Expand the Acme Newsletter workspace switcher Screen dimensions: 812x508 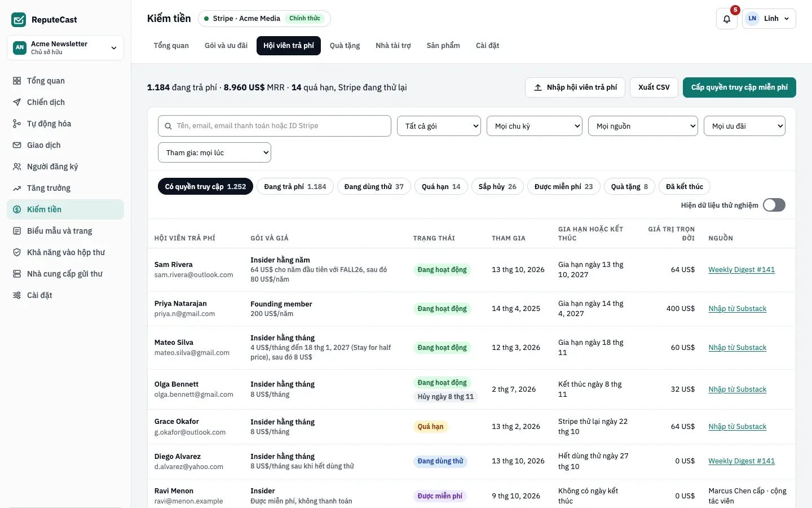65,47
